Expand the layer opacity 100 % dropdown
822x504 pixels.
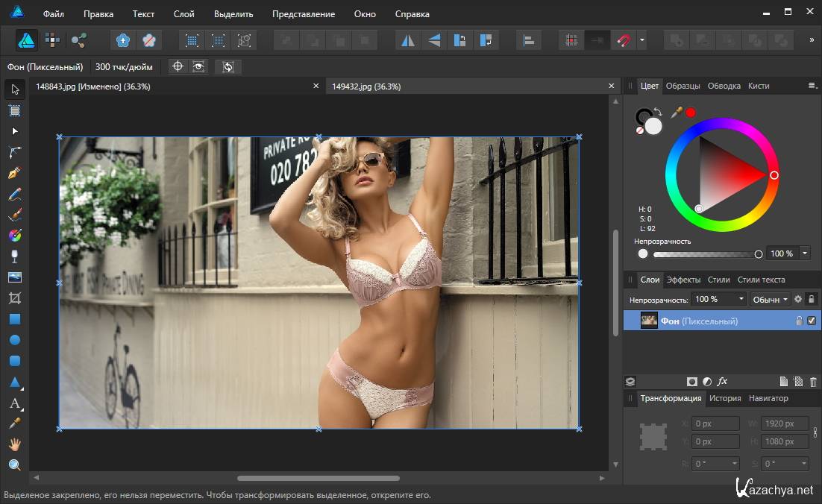(741, 299)
